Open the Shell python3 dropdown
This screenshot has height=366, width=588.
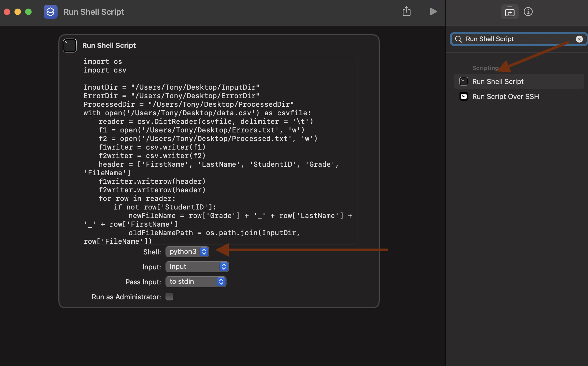(187, 252)
